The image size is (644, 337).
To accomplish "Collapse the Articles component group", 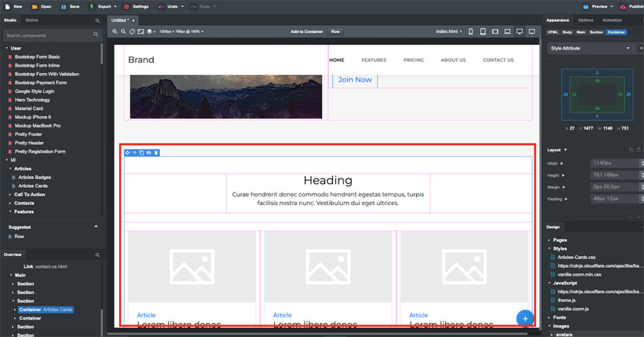I will pyautogui.click(x=22, y=168).
